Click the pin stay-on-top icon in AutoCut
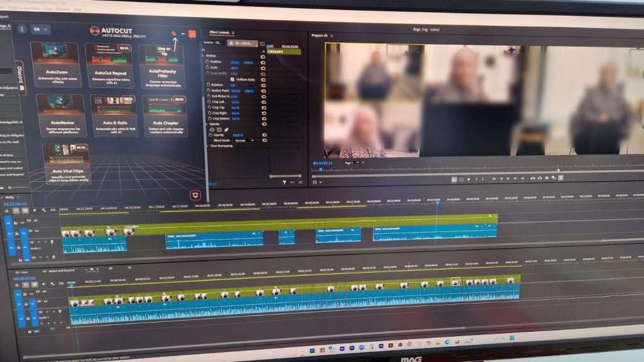Screen dimensions: 644x362 pyautogui.click(x=172, y=33)
